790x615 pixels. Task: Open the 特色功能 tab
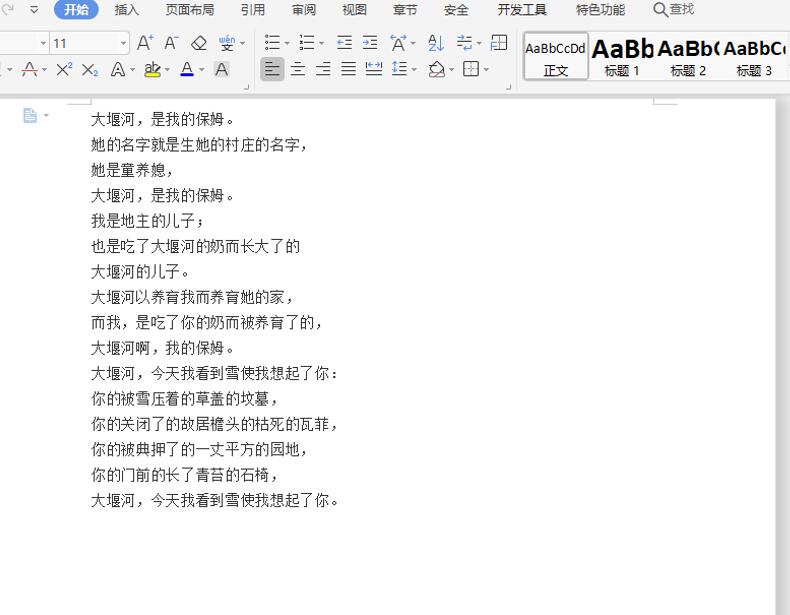pos(601,10)
